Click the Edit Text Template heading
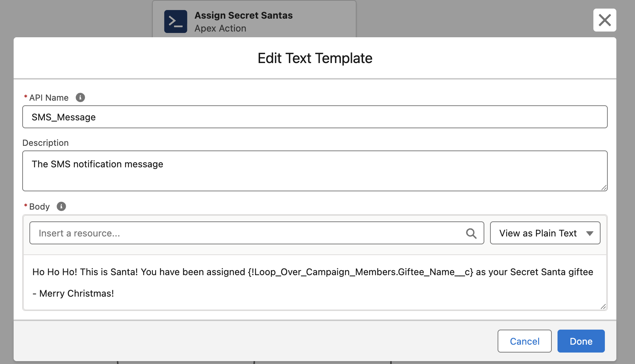The image size is (635, 364). click(315, 58)
